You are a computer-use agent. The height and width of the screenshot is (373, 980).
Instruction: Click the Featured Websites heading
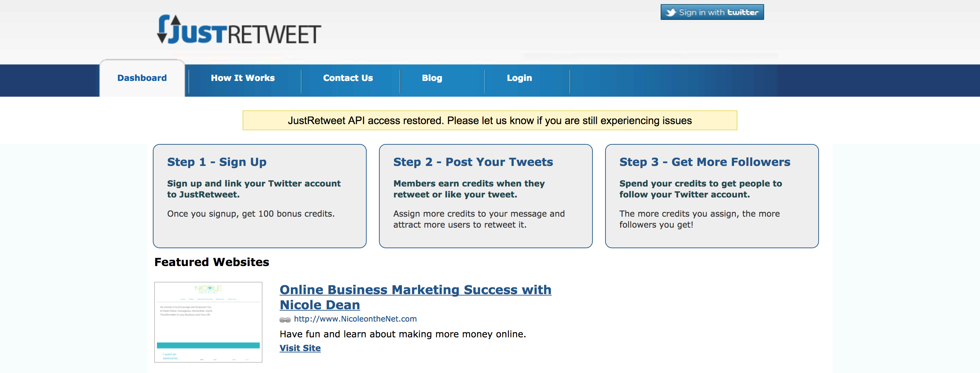click(x=211, y=262)
